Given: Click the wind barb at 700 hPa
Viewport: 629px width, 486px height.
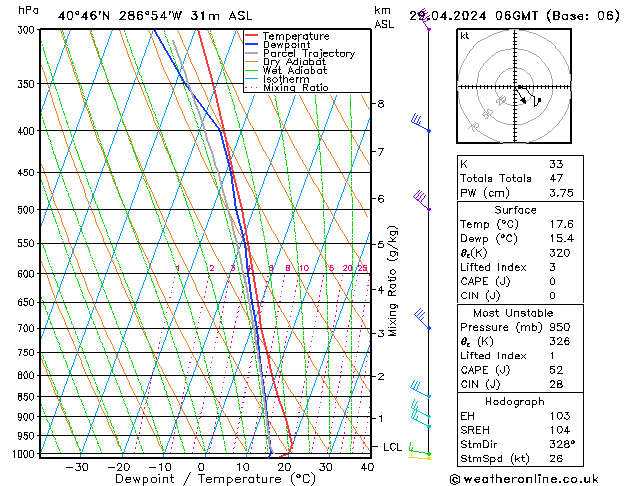Looking at the screenshot, I should point(422,319).
